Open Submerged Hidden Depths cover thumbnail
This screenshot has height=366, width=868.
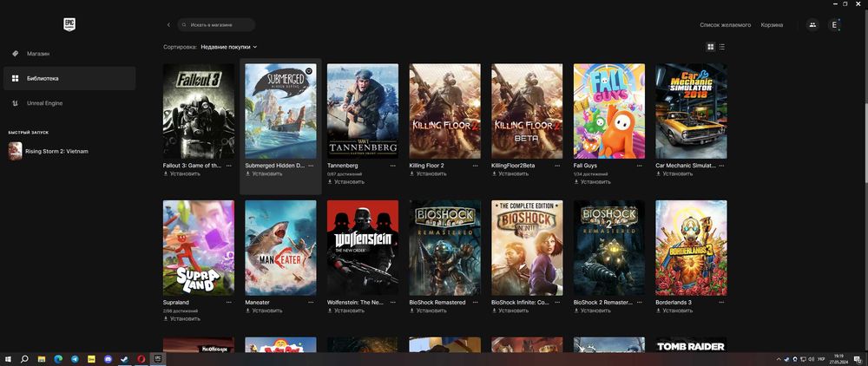click(x=280, y=111)
